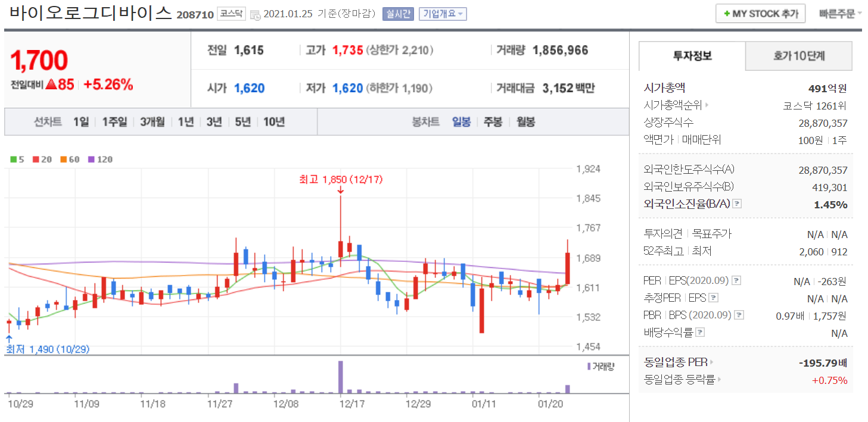868x422 pixels.
Task: Click the MY STOCK 추가 button
Action: tap(760, 13)
